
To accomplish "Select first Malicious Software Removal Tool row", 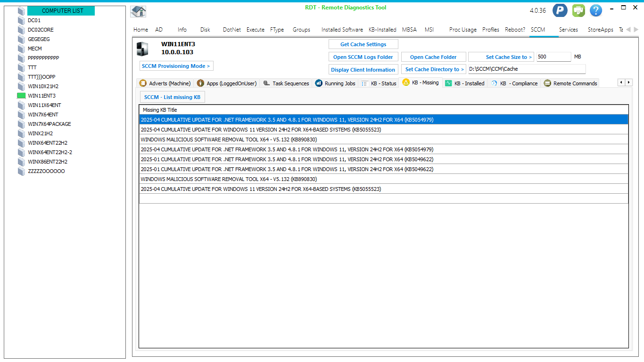I will (x=383, y=140).
